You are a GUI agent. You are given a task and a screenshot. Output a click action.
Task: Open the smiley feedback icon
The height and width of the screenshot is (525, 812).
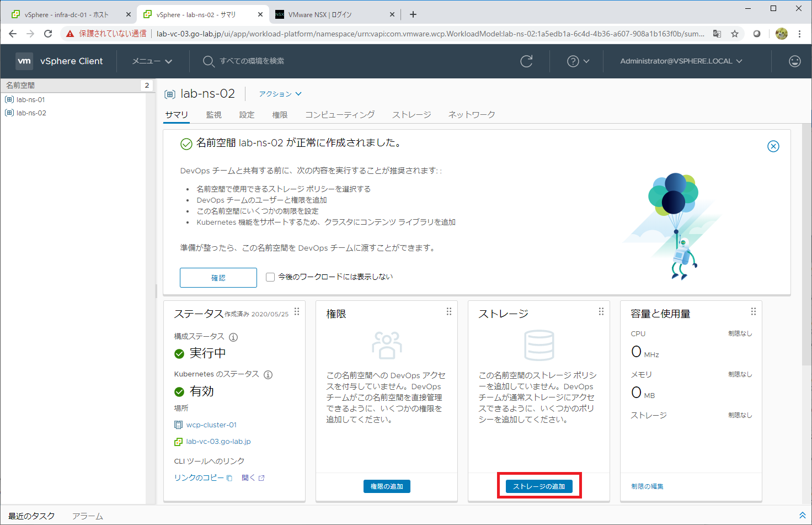coord(794,61)
